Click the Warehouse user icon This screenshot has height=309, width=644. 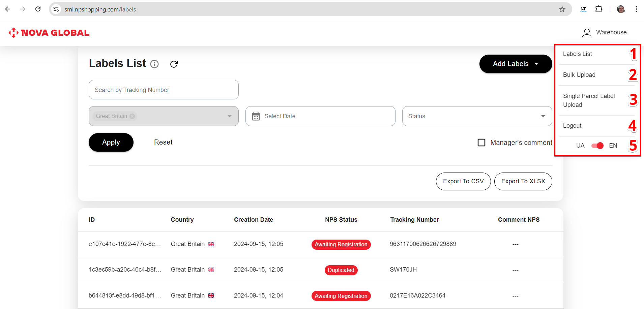(x=587, y=33)
